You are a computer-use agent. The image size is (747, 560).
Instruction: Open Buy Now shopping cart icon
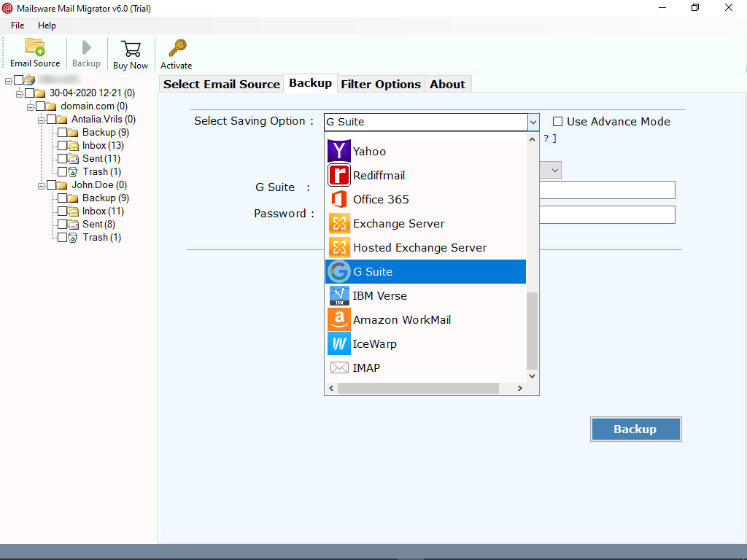click(x=131, y=49)
